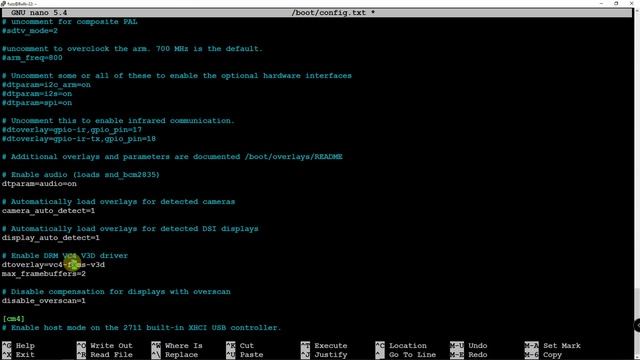Click the #dtparam=i2c_arm=on line
Image resolution: width=640 pixels, height=360 pixels.
(46, 85)
